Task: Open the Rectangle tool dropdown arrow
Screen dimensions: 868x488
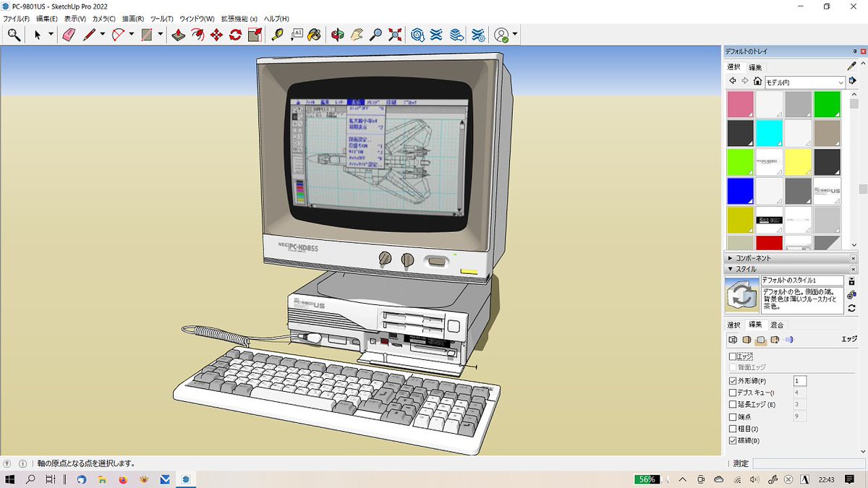Action: 160,34
